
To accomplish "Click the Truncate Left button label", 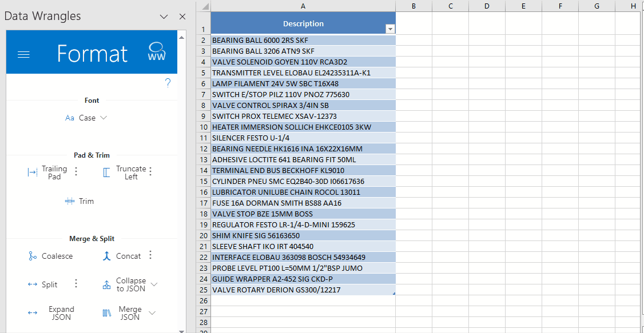I will tap(131, 172).
